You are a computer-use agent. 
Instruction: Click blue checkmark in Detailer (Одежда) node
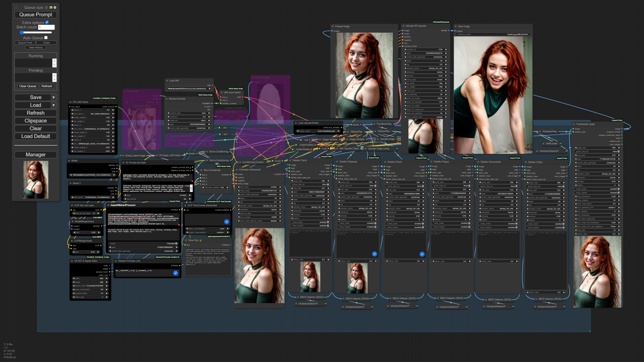[374, 254]
